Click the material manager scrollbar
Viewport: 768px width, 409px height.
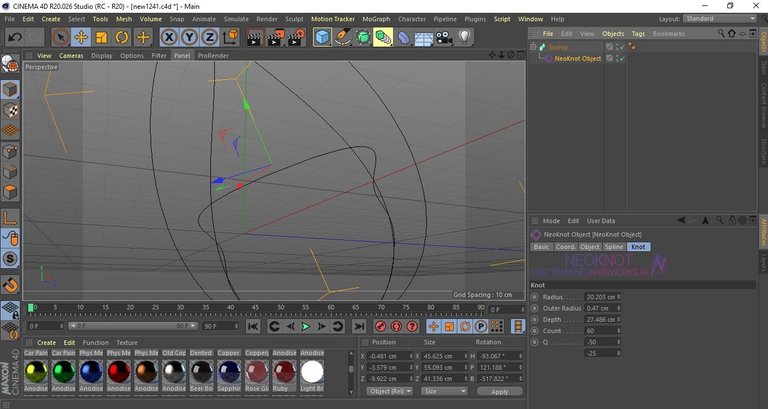(351, 372)
